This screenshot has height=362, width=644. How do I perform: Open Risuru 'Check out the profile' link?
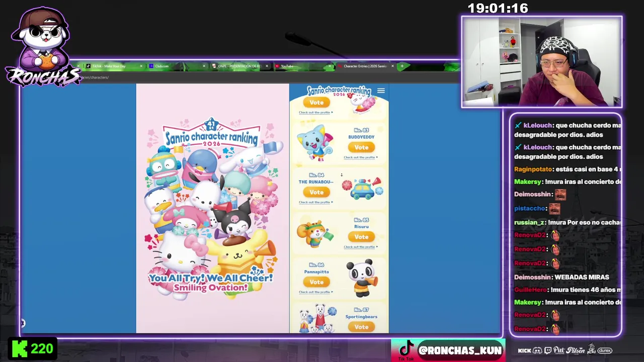pyautogui.click(x=361, y=247)
